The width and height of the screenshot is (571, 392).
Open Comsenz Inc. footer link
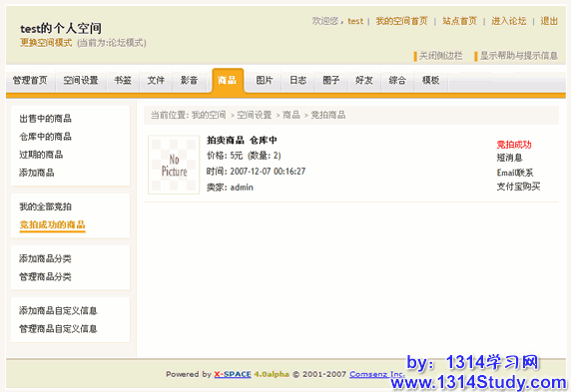click(377, 374)
